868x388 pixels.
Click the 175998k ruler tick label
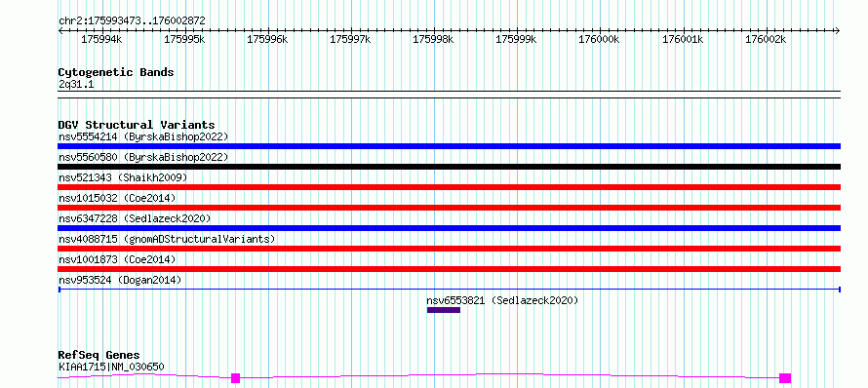tap(433, 40)
